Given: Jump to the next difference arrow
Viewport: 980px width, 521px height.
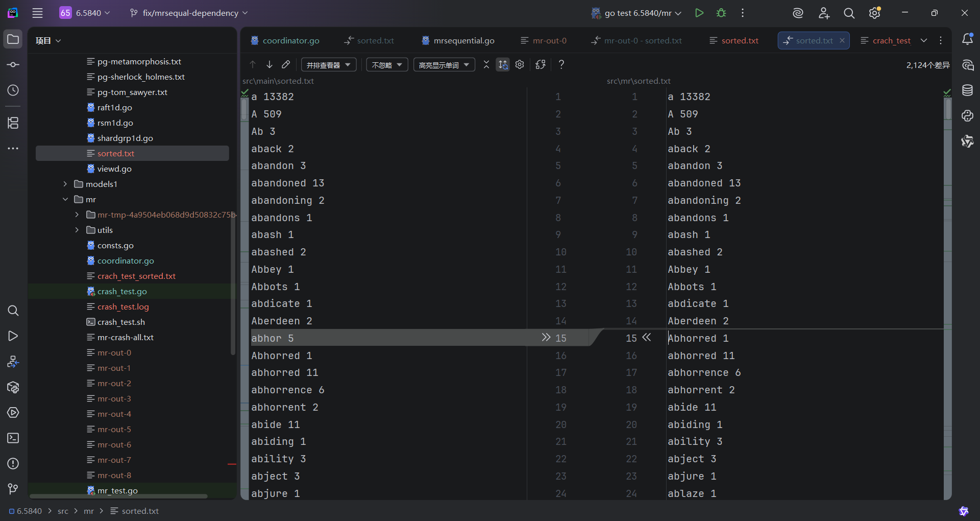Looking at the screenshot, I should [x=269, y=64].
